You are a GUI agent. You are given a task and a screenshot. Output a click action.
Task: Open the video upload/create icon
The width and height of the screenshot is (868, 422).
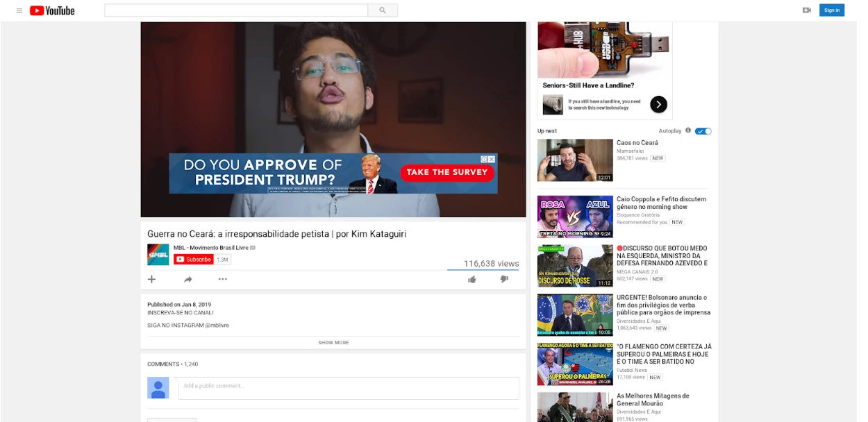click(806, 10)
